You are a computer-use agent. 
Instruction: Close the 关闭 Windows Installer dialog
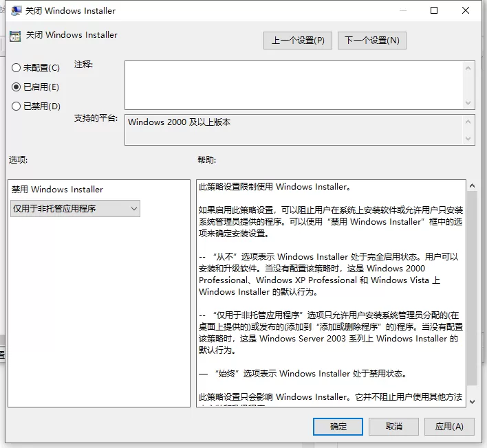pos(465,10)
